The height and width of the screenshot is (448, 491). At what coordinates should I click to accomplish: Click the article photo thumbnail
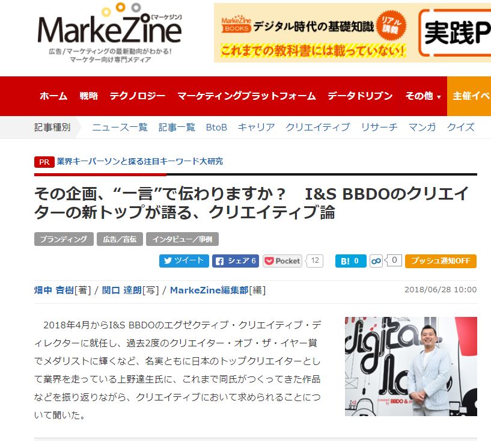[411, 367]
